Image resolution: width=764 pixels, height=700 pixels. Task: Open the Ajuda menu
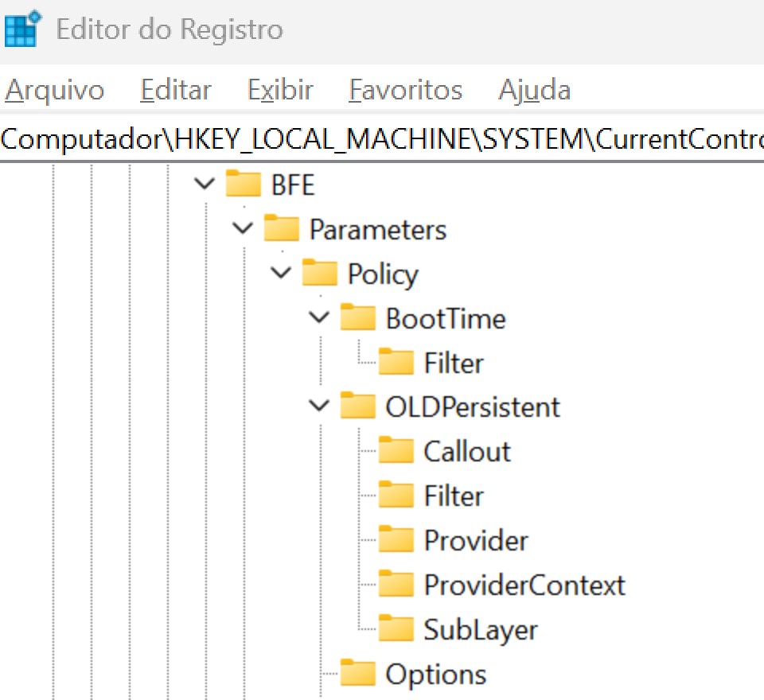(x=534, y=90)
